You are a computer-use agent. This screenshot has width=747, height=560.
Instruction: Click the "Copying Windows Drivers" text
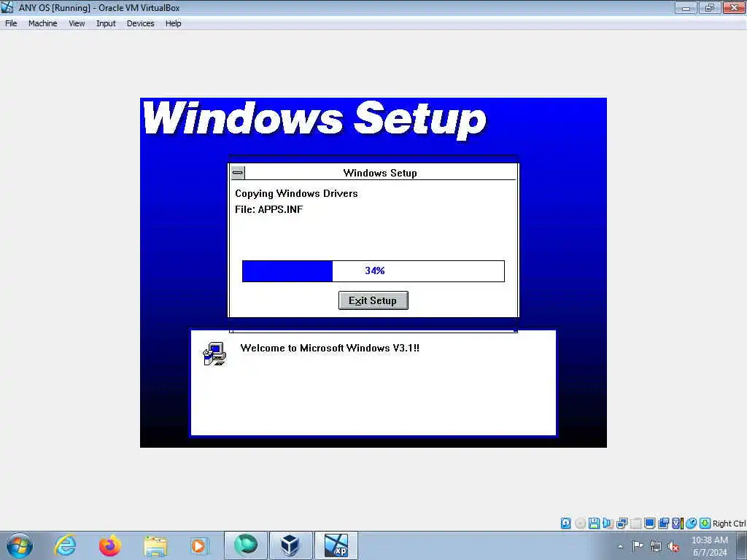(296, 193)
